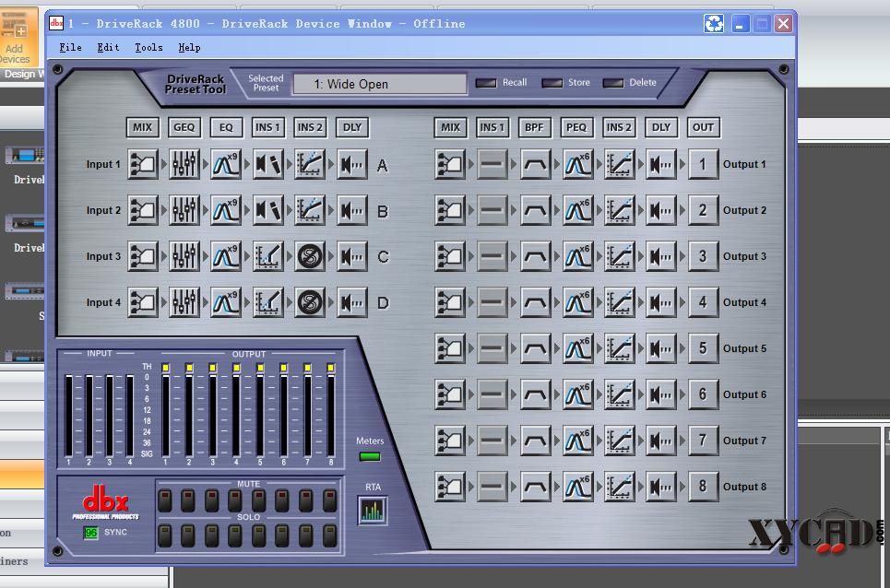Toggle the eighth MUTE switch for output 8
890x588 pixels.
click(x=330, y=501)
